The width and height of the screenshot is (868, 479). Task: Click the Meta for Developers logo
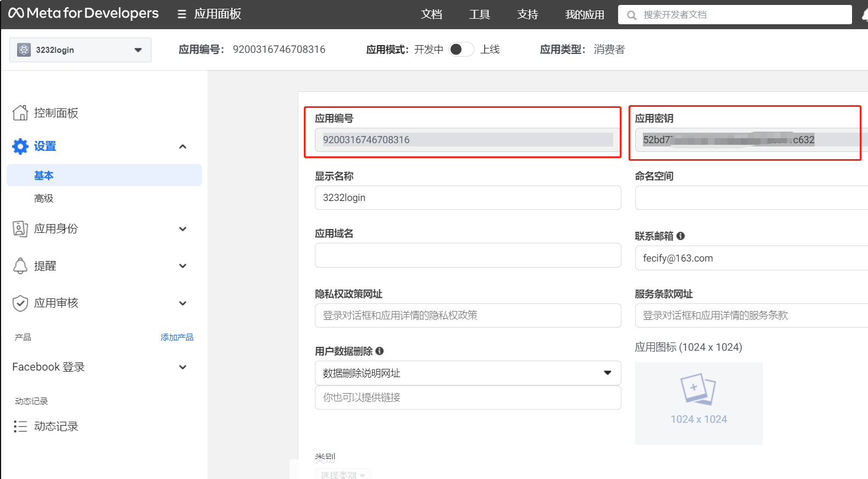83,13
